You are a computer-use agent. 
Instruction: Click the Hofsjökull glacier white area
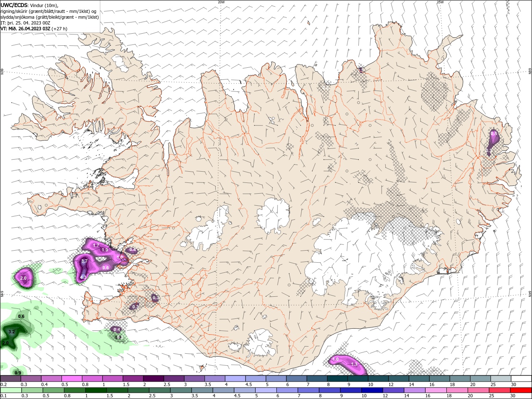point(273,215)
